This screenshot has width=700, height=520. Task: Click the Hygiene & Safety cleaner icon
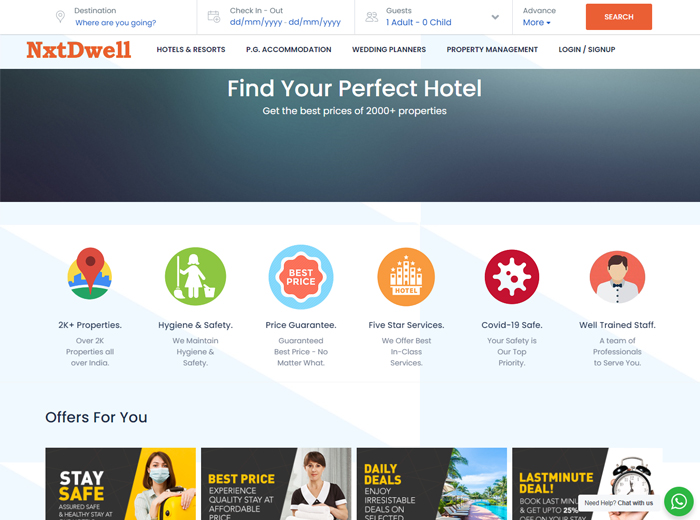(196, 276)
